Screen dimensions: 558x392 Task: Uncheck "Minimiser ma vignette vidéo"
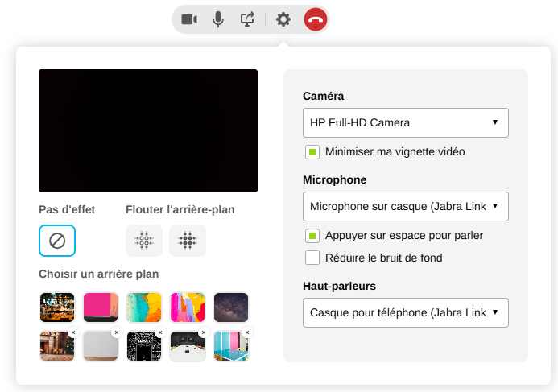(x=312, y=151)
